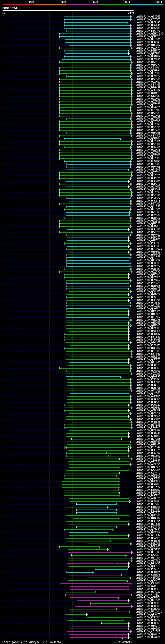Open hit UniRef100_B5ACE0
The image size is (165, 644).
(x=148, y=331)
